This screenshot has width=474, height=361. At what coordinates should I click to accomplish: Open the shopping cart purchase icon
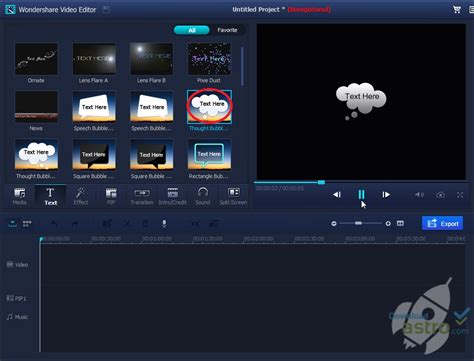pyautogui.click(x=457, y=9)
